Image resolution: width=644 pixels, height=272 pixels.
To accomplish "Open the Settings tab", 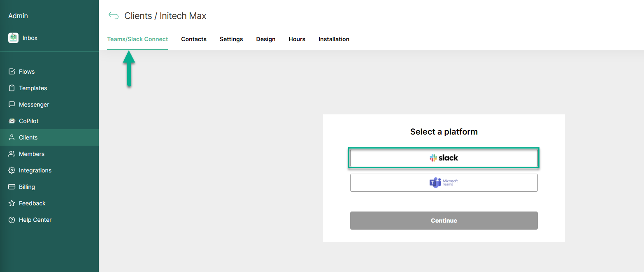I will pos(231,39).
